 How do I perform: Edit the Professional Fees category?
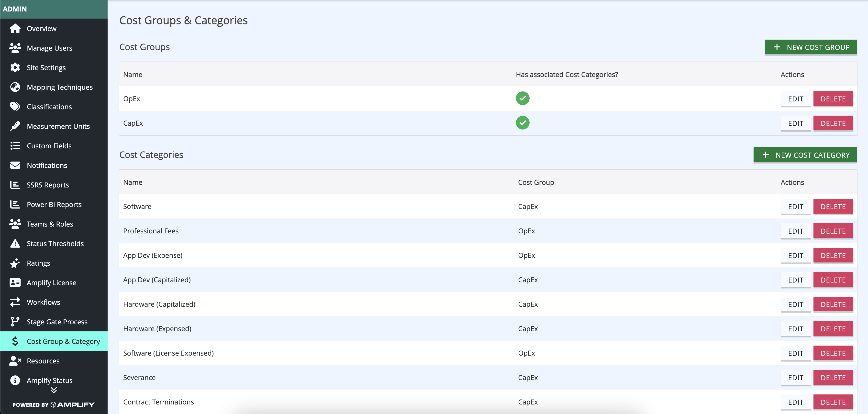click(796, 231)
